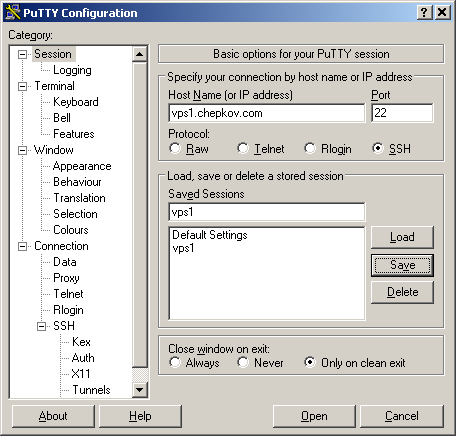Image resolution: width=456 pixels, height=436 pixels.
Task: Select vps1 in saved sessions list
Action: (183, 248)
